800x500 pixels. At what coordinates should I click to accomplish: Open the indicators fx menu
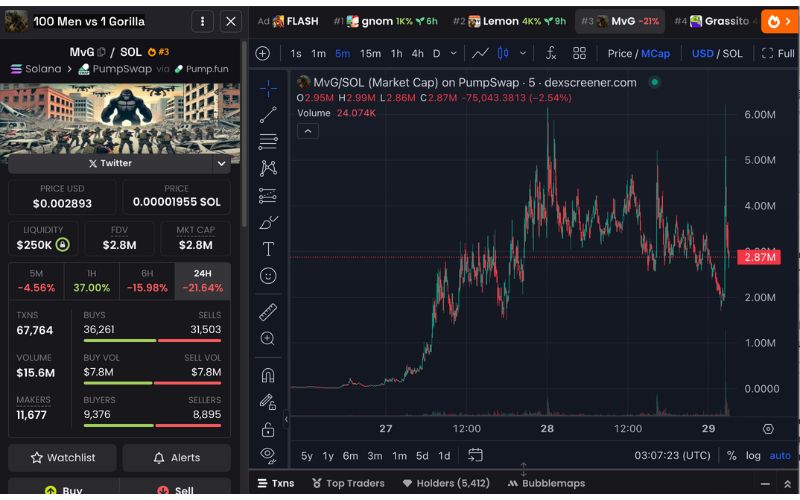click(551, 53)
